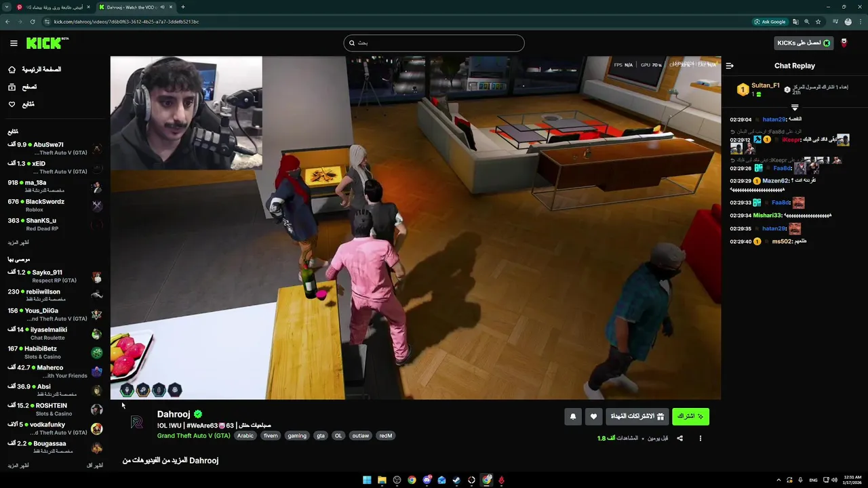Open ma_18a channel in sidebar
This screenshot has height=488, width=868.
[x=55, y=186]
